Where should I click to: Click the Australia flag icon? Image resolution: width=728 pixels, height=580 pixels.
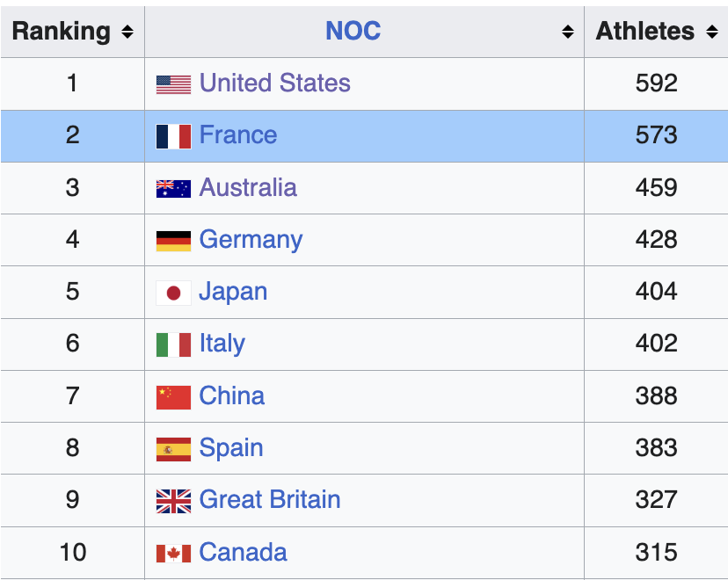173,188
